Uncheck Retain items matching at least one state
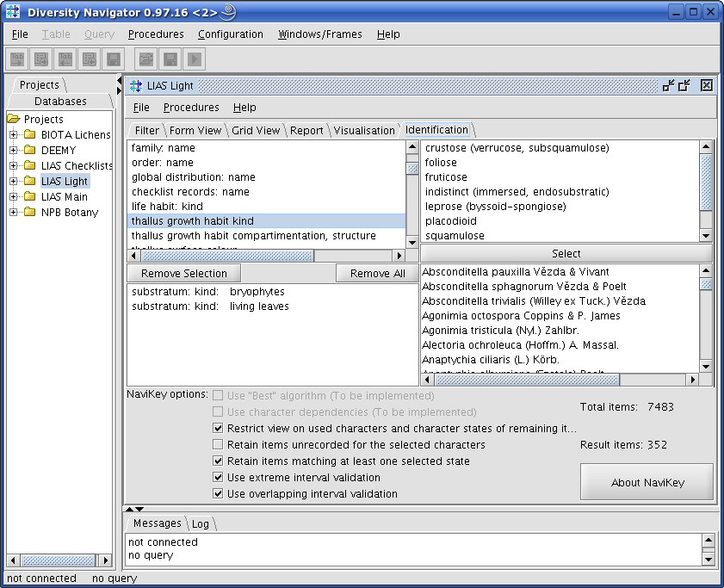The width and height of the screenshot is (724, 588). pyautogui.click(x=218, y=461)
